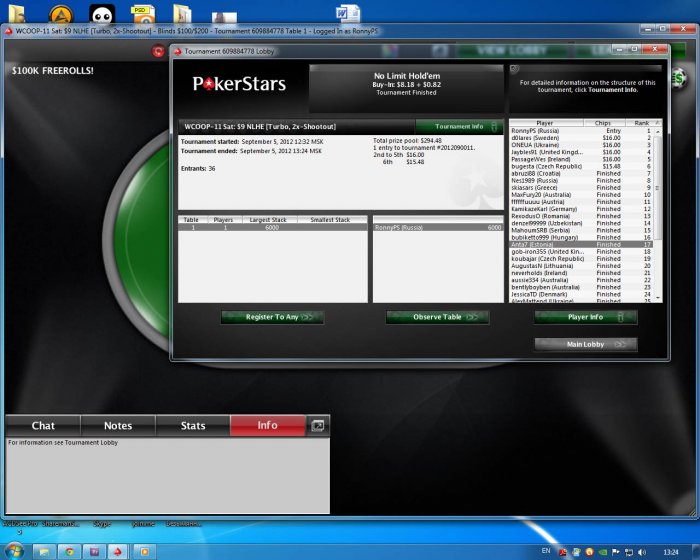The image size is (700, 560).
Task: Switch to the Stats tab
Action: tap(193, 426)
